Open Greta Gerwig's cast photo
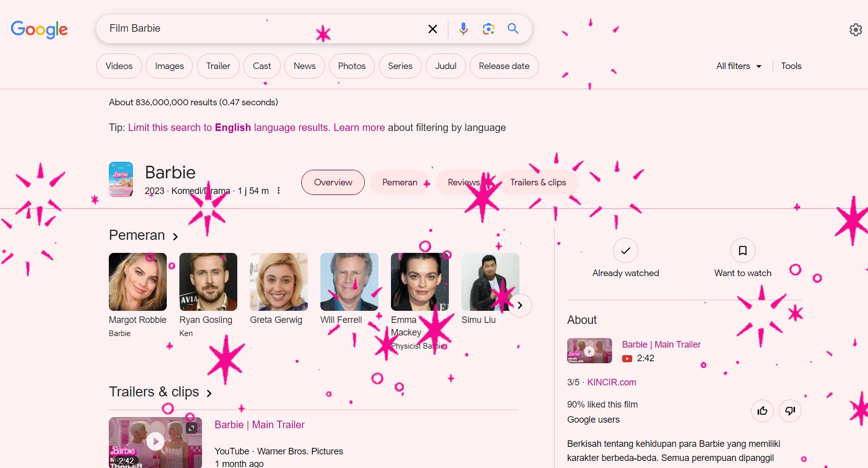 pos(279,282)
